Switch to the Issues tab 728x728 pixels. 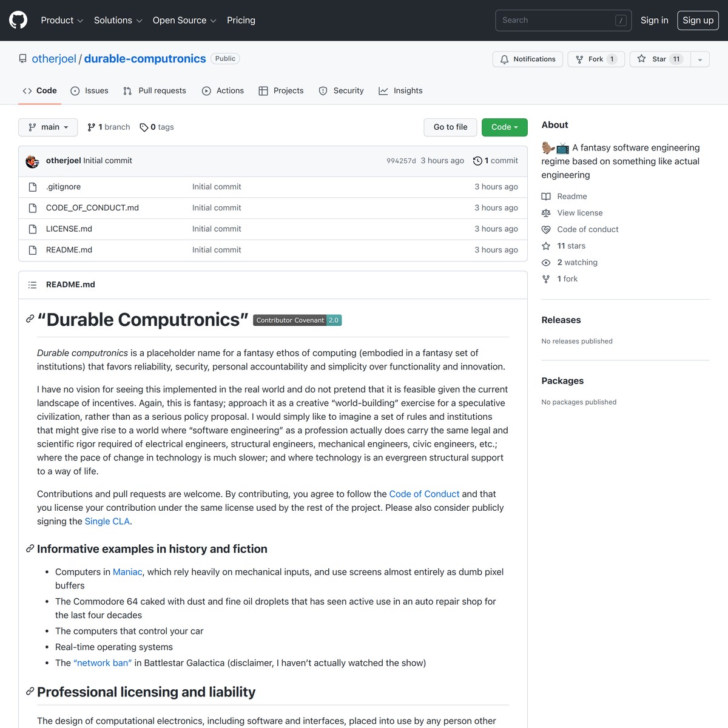[89, 90]
